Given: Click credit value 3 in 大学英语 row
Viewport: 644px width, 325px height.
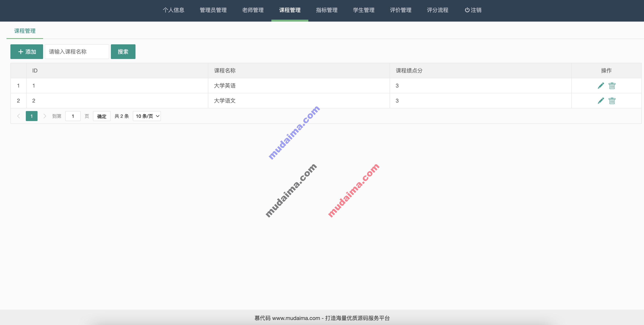Looking at the screenshot, I should pyautogui.click(x=481, y=86).
